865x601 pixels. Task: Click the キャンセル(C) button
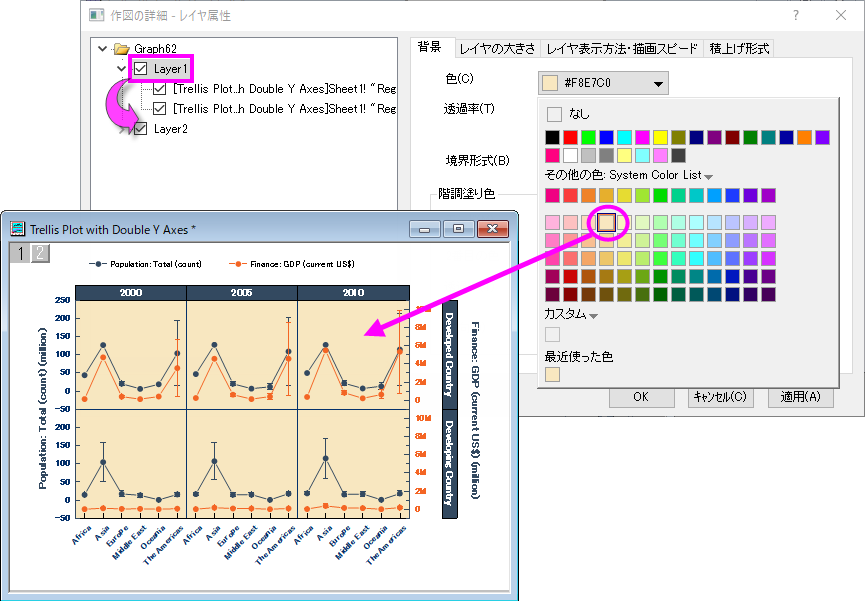(x=720, y=397)
